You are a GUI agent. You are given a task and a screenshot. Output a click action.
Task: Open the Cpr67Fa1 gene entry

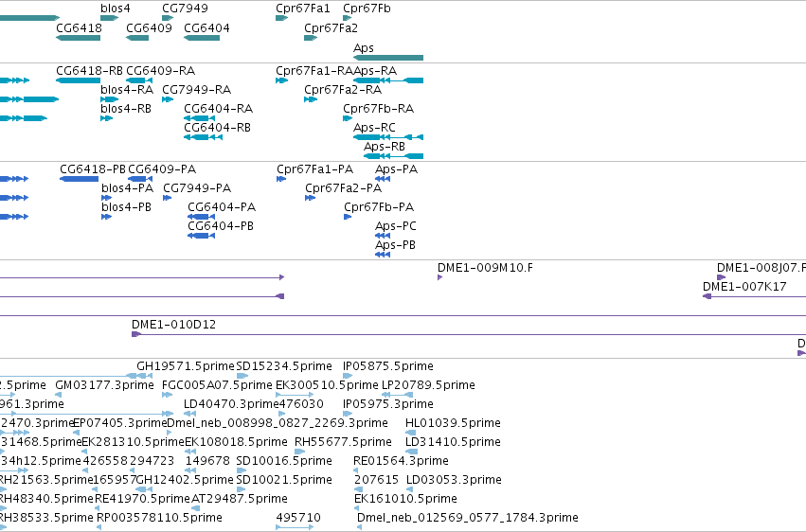coord(281,18)
